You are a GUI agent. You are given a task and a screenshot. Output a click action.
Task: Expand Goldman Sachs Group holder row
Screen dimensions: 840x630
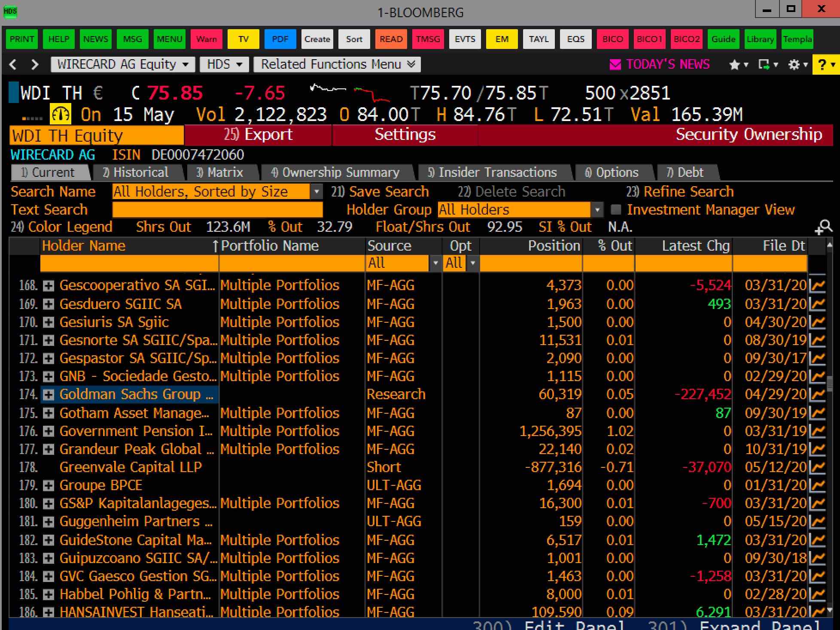click(x=49, y=394)
